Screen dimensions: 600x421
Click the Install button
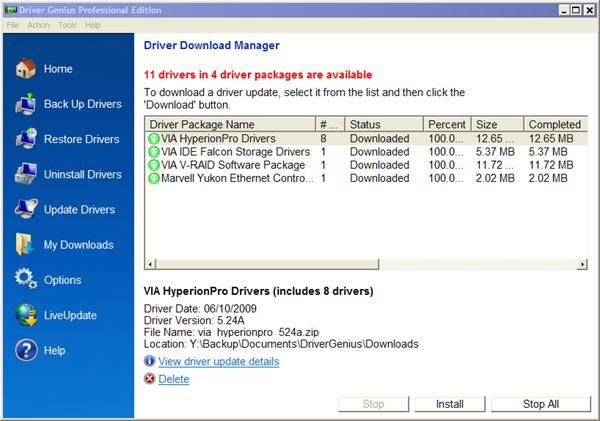[x=450, y=404]
